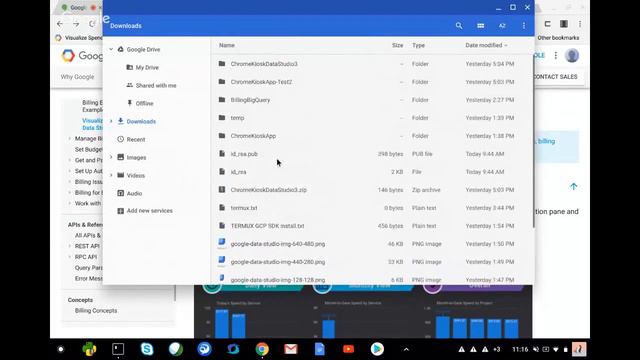This screenshot has height=360, width=640.
Task: Collapse Google Drive tree
Action: pyautogui.click(x=111, y=49)
